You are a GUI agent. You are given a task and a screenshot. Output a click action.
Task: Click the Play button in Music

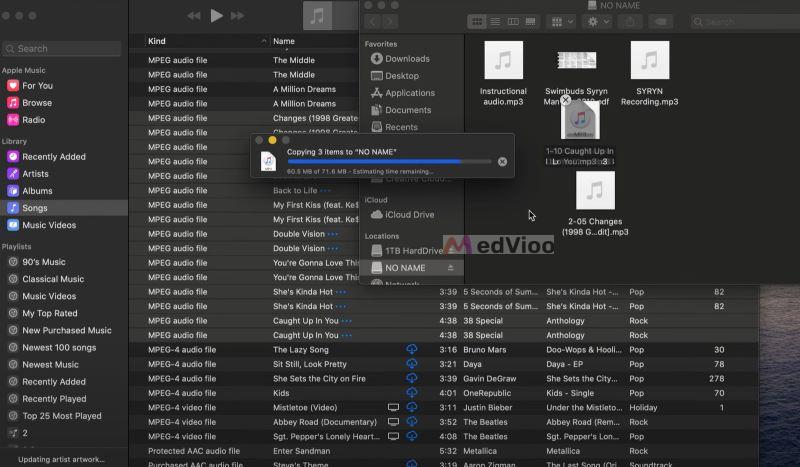[x=216, y=16]
